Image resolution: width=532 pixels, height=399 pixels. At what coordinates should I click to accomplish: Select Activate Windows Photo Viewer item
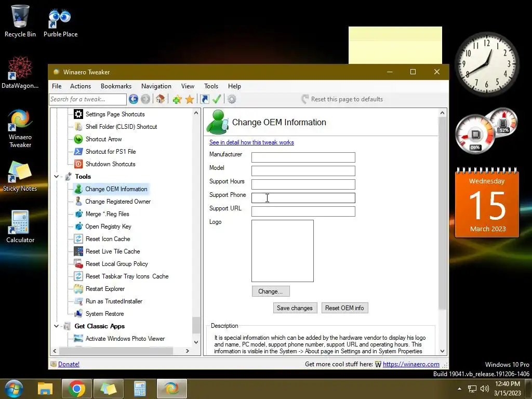click(x=125, y=339)
